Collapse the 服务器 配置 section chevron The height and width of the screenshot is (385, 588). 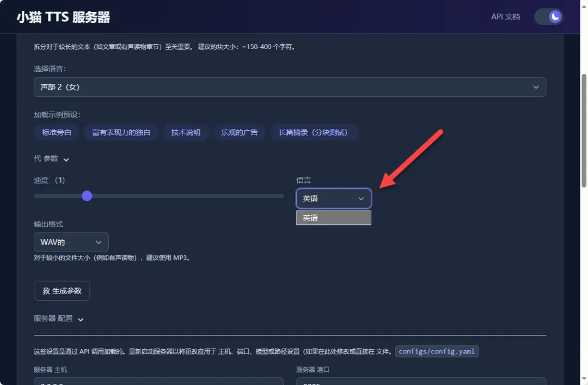coord(81,319)
